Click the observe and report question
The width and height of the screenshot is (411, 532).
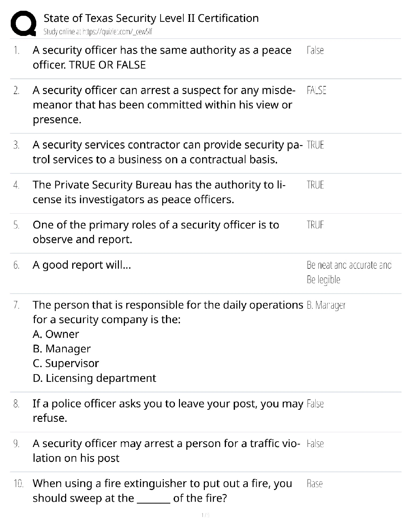point(156,232)
